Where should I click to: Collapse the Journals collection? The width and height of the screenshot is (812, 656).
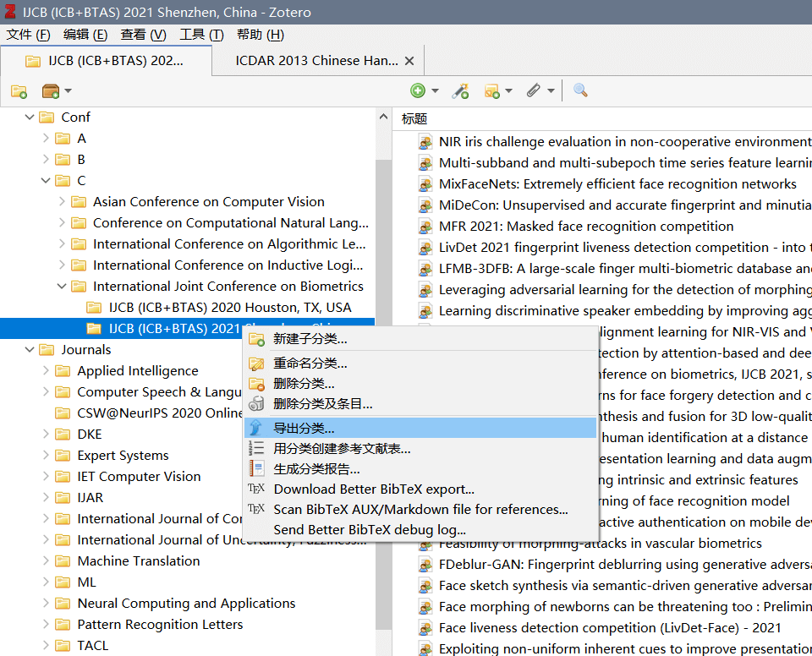click(30, 350)
